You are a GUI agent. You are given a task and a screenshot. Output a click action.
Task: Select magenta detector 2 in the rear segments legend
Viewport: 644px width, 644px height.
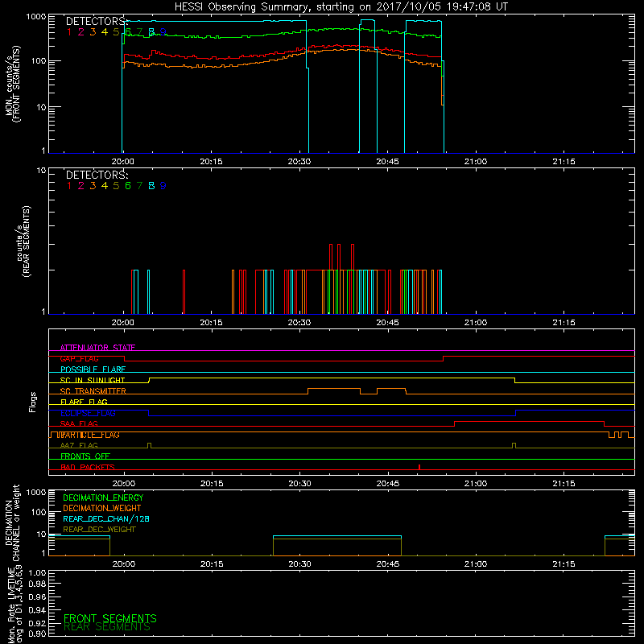tap(81, 186)
